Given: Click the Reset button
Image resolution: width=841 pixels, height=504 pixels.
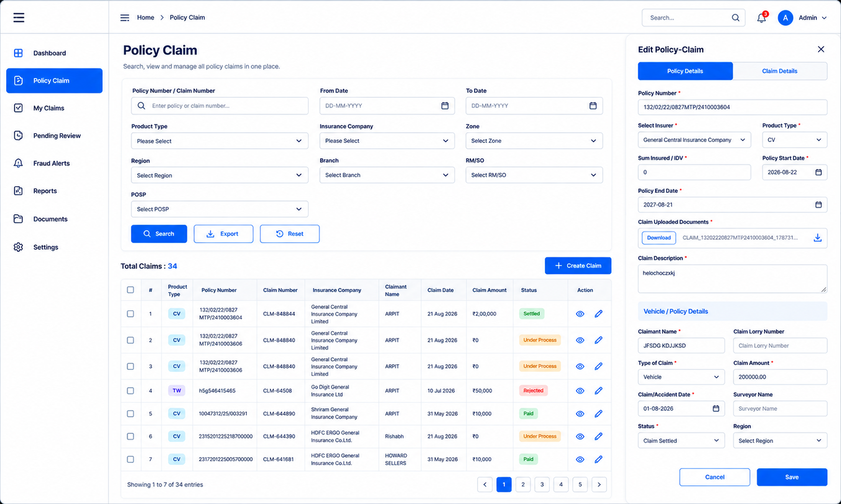Looking at the screenshot, I should pos(290,234).
